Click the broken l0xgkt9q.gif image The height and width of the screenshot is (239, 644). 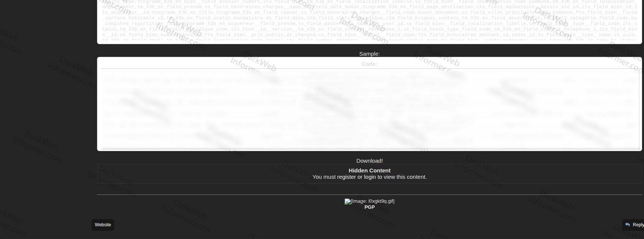pyautogui.click(x=369, y=201)
